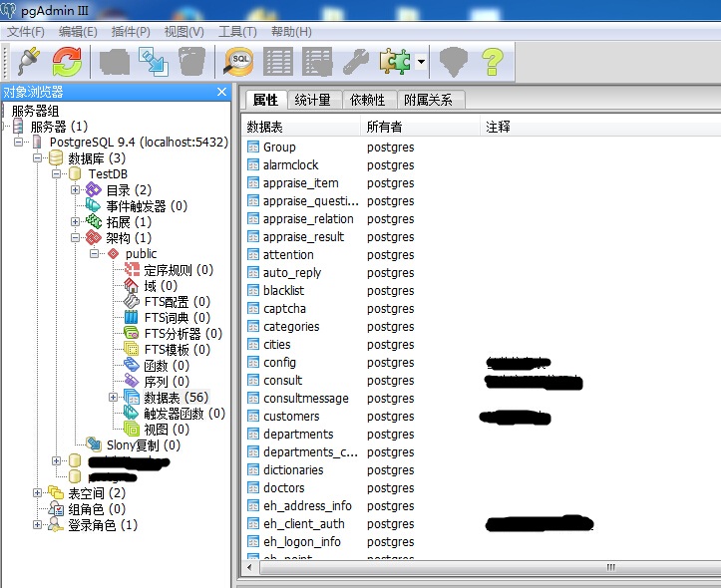Image resolution: width=721 pixels, height=588 pixels.
Task: Select FTS分析器 (0) in the tree
Action: click(183, 334)
